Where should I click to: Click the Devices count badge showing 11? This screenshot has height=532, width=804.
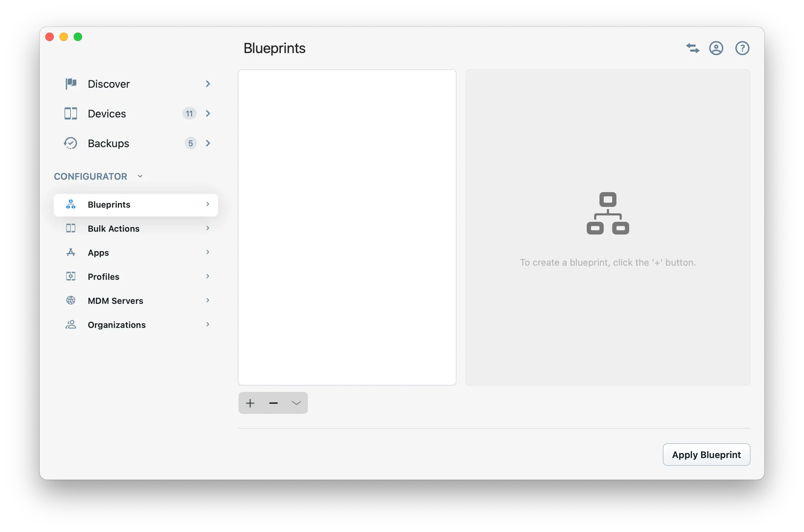coord(189,114)
